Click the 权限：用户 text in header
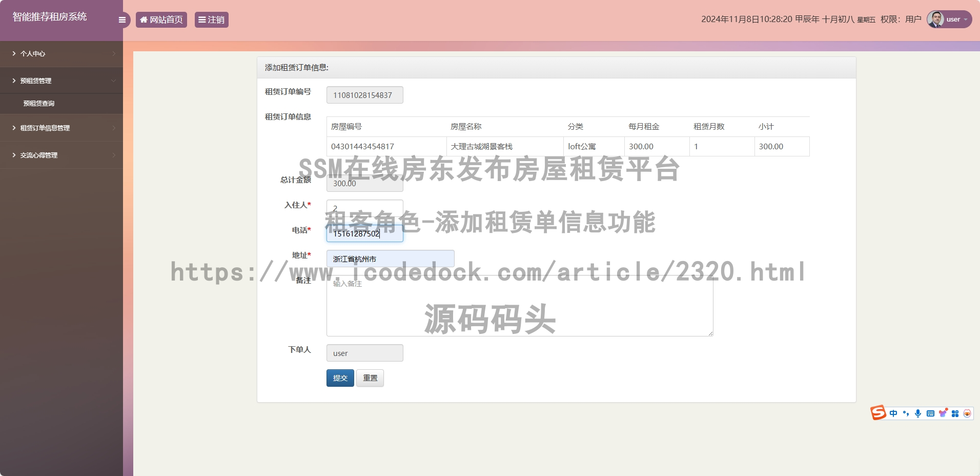Image resolution: width=980 pixels, height=476 pixels. (x=901, y=19)
